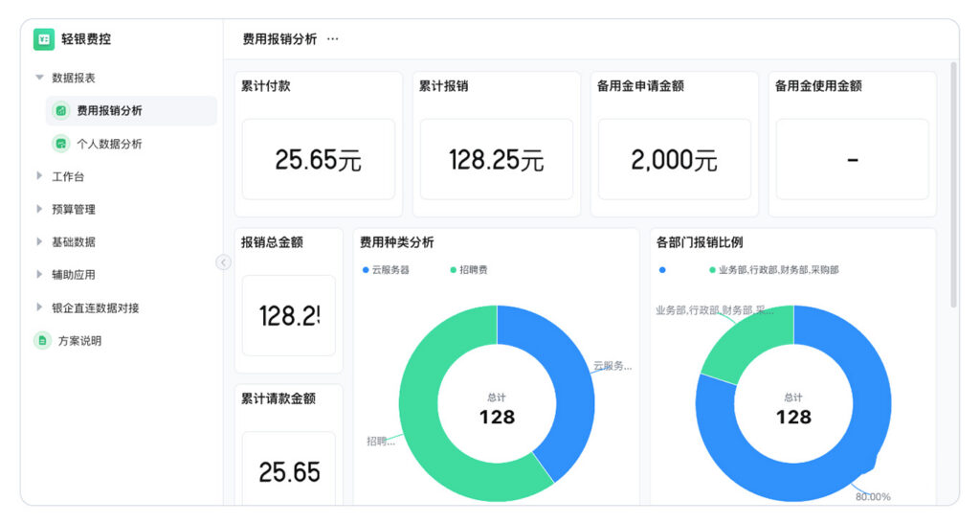Collapse the 数据报表 tree section
Screen dimensions: 980x523
[39, 78]
